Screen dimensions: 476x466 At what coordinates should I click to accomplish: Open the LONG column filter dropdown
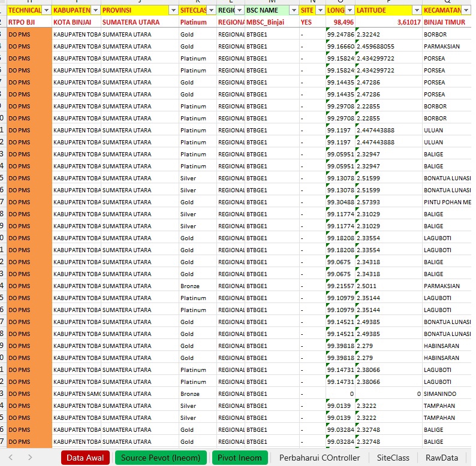coord(350,10)
